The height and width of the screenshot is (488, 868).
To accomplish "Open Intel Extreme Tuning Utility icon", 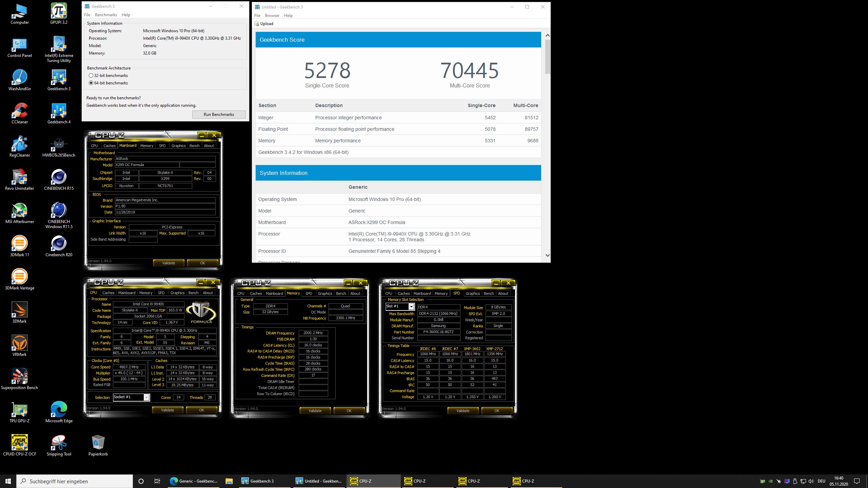I will pyautogui.click(x=59, y=49).
